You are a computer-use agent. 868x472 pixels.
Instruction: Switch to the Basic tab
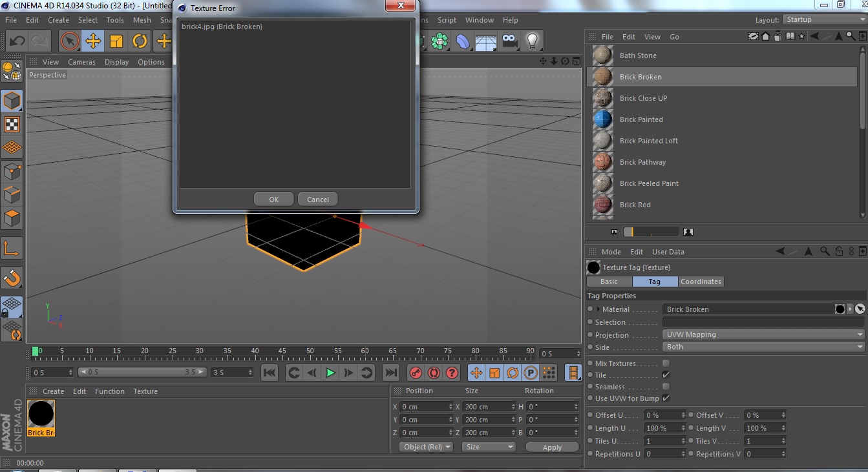click(609, 282)
